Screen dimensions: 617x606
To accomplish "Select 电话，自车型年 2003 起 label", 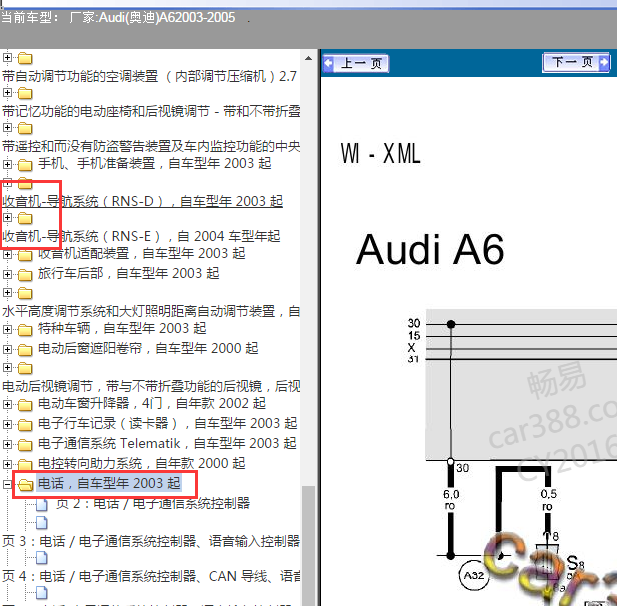I will [x=109, y=483].
